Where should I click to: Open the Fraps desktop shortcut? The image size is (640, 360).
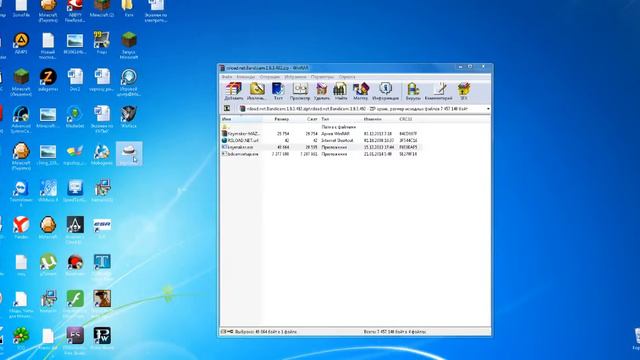pos(102,43)
